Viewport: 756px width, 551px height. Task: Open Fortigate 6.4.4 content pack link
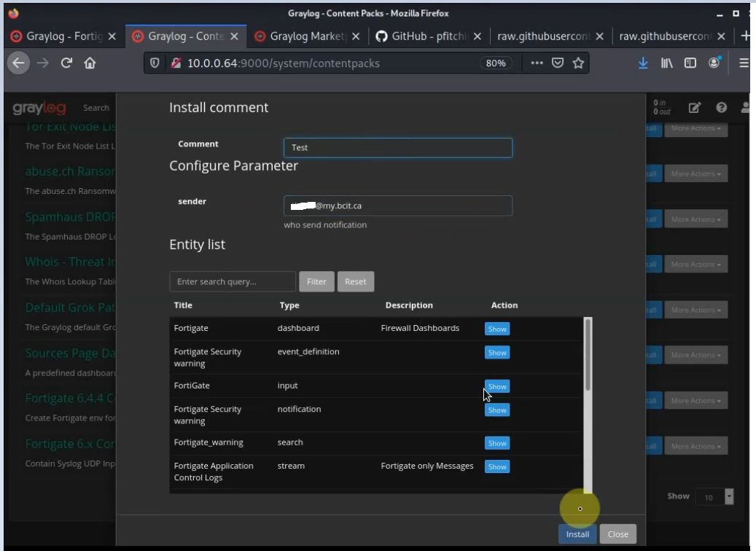[x=71, y=398]
